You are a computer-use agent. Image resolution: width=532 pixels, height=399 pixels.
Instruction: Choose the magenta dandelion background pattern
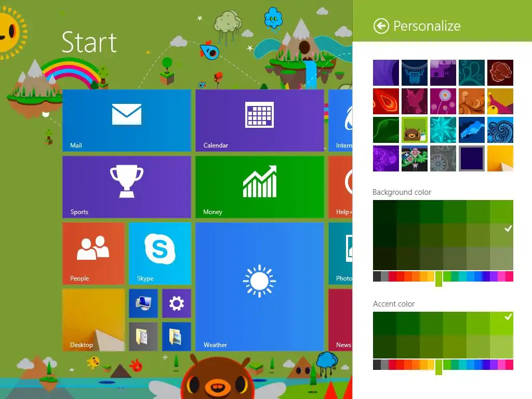pos(443,101)
